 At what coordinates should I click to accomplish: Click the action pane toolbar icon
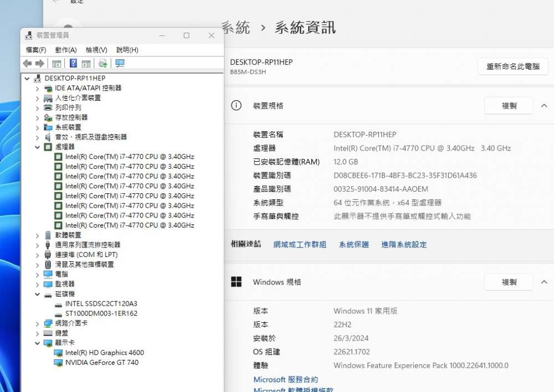point(86,64)
